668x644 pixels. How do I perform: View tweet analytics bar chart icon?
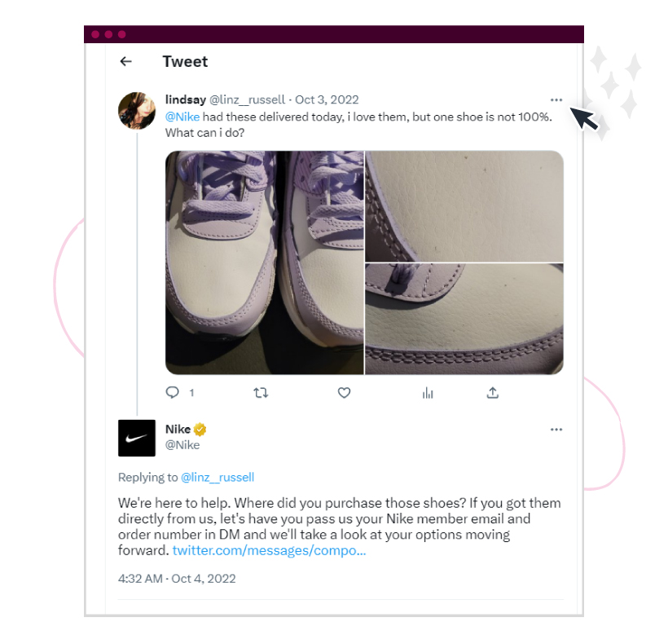(x=428, y=393)
